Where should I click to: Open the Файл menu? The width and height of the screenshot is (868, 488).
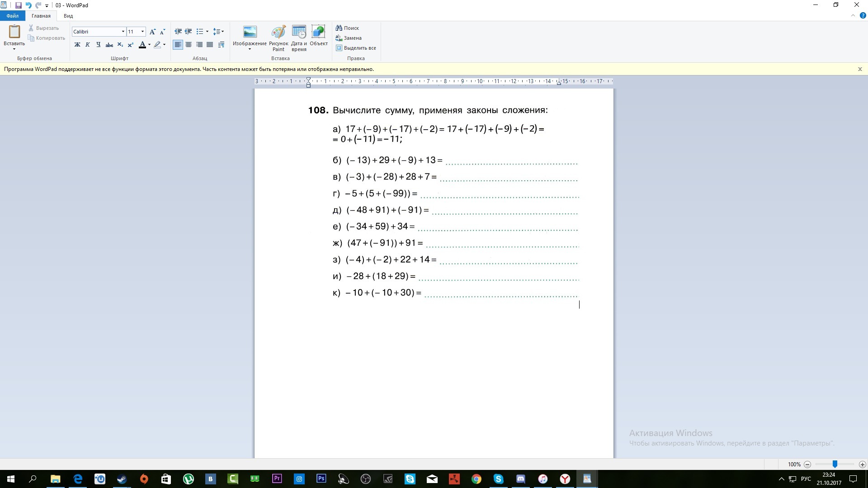(13, 16)
